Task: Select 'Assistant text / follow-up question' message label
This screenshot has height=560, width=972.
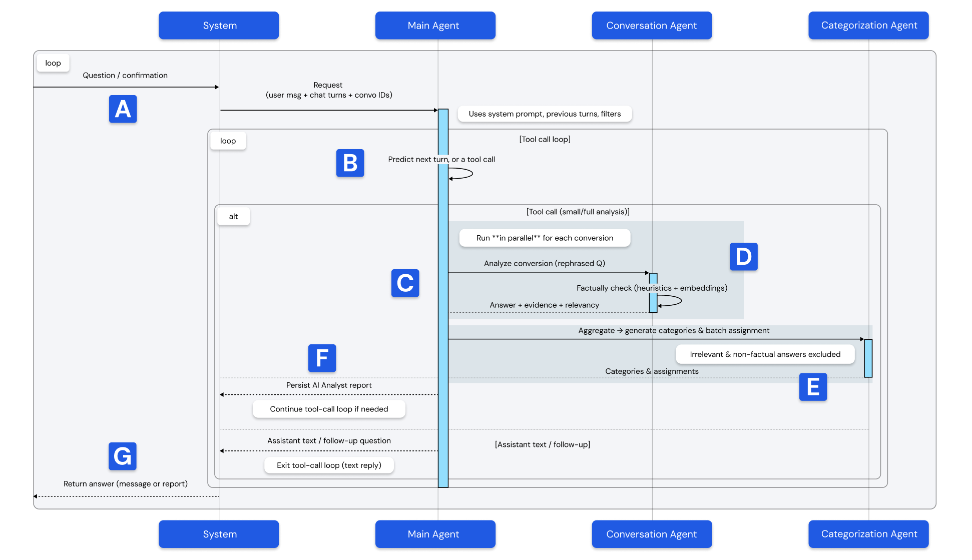Action: pyautogui.click(x=329, y=441)
